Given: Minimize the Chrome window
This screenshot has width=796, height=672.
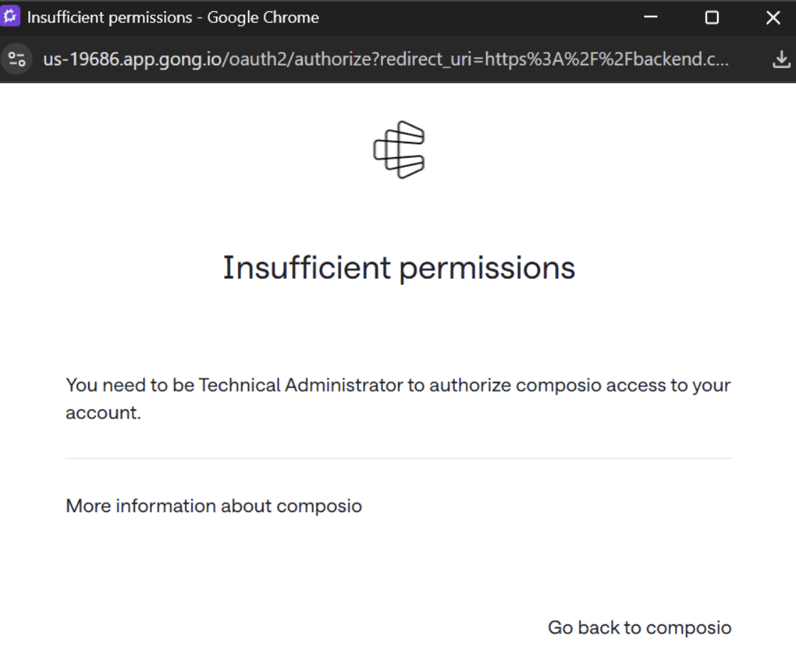Looking at the screenshot, I should pos(650,17).
